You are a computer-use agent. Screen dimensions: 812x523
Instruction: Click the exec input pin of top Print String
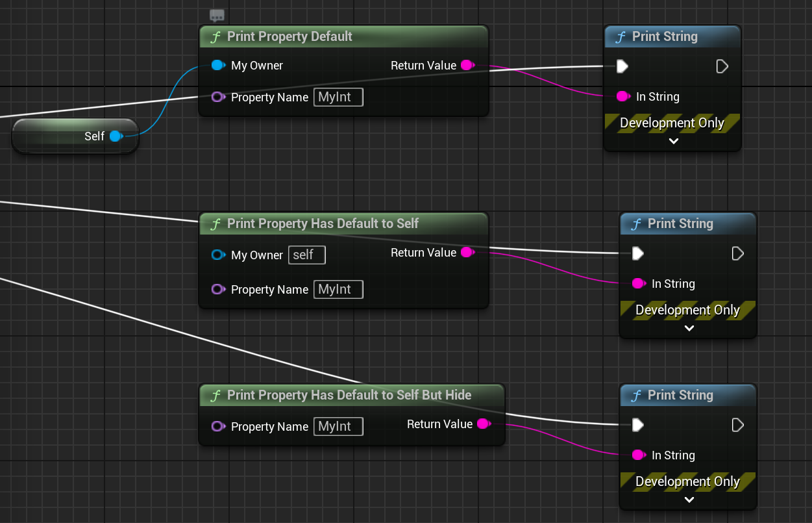coord(622,66)
